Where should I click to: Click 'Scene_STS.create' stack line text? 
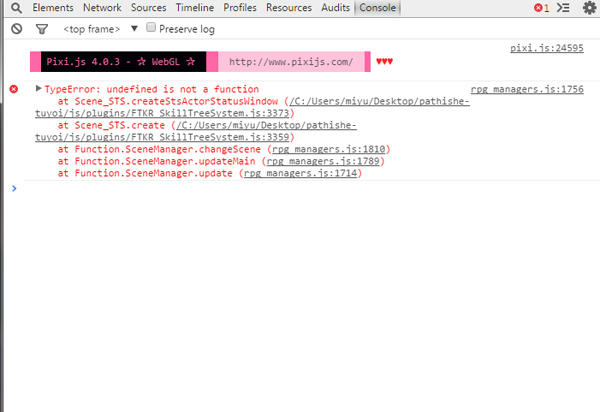[x=120, y=125]
